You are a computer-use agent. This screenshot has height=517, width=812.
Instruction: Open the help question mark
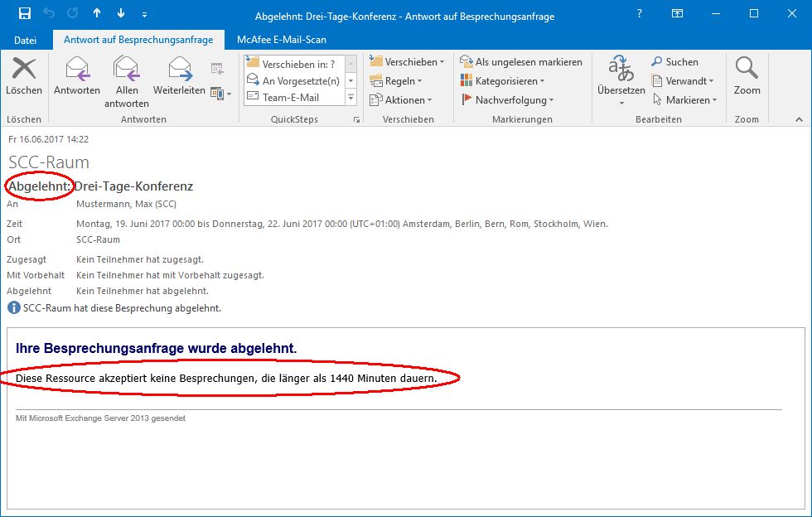tap(640, 14)
